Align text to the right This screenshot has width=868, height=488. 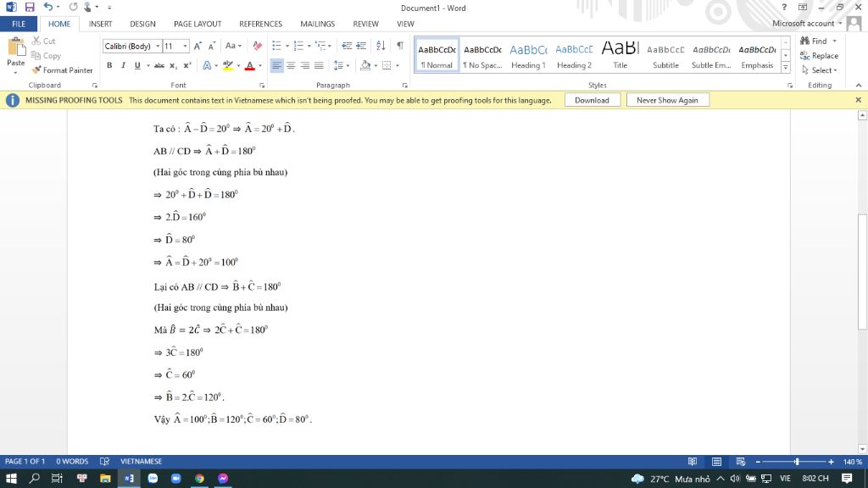(x=304, y=65)
